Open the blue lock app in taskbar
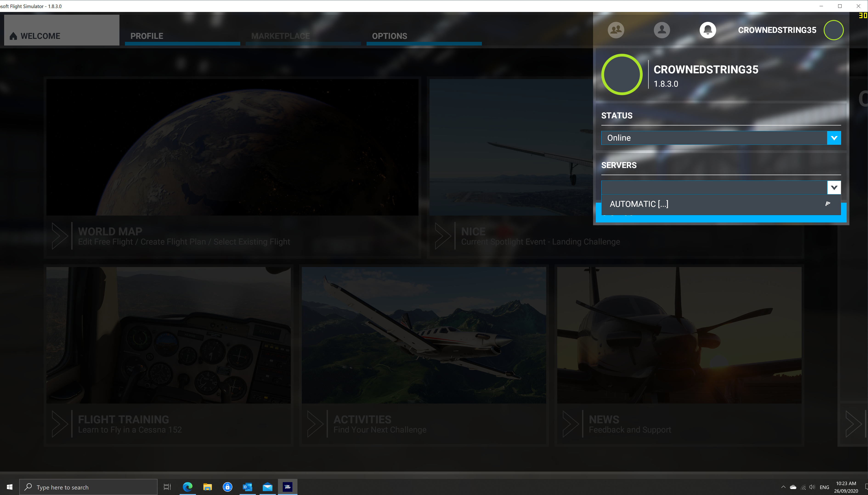The height and width of the screenshot is (495, 868). [228, 487]
